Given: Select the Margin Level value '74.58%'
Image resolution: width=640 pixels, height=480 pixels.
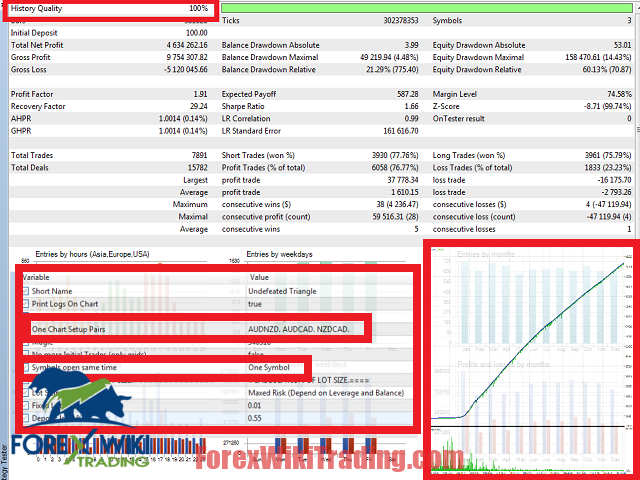Looking at the screenshot, I should 619,94.
